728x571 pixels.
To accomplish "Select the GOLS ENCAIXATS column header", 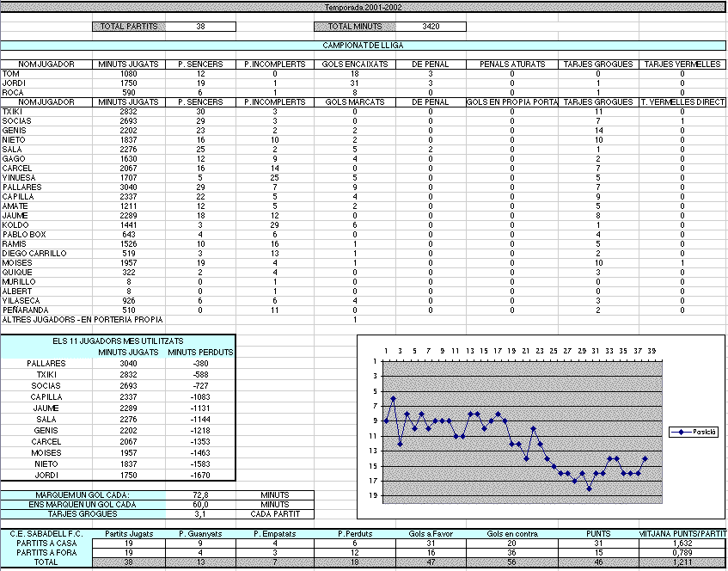I will [354, 64].
